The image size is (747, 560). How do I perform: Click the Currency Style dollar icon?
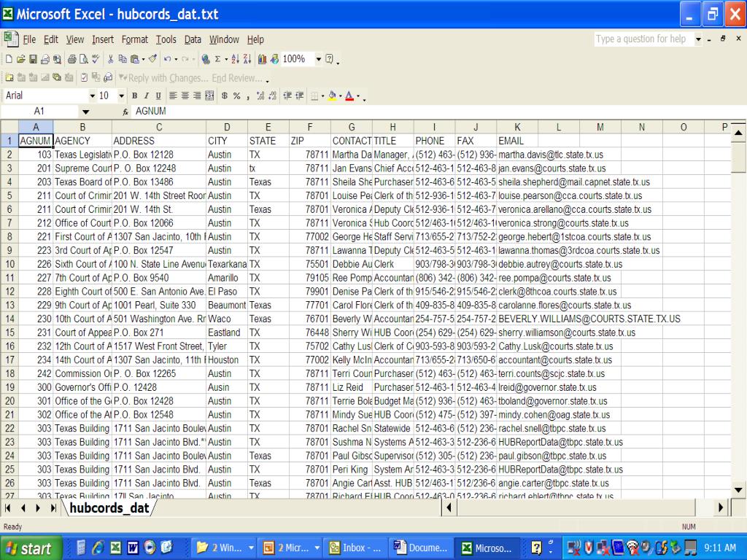[225, 96]
